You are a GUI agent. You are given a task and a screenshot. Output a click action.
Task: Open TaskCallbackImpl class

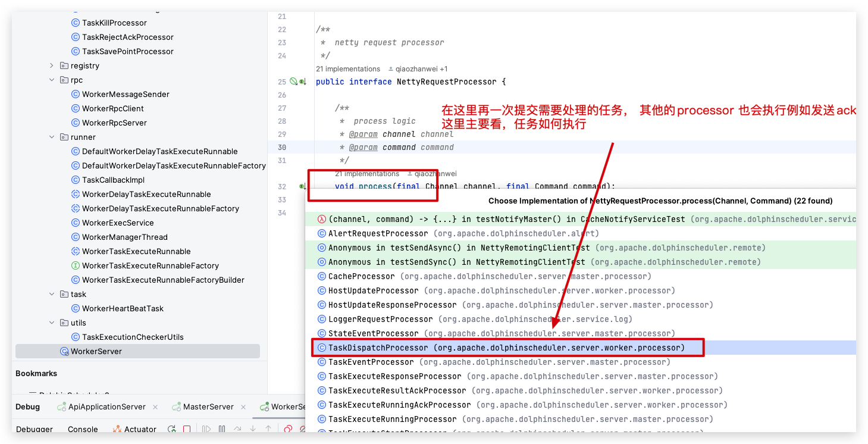pos(113,180)
